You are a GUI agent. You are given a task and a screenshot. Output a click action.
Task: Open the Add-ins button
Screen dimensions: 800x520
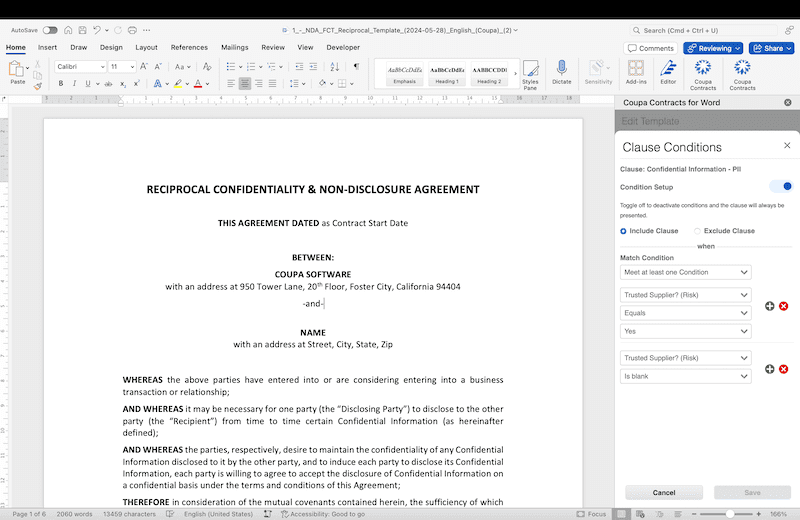(636, 72)
